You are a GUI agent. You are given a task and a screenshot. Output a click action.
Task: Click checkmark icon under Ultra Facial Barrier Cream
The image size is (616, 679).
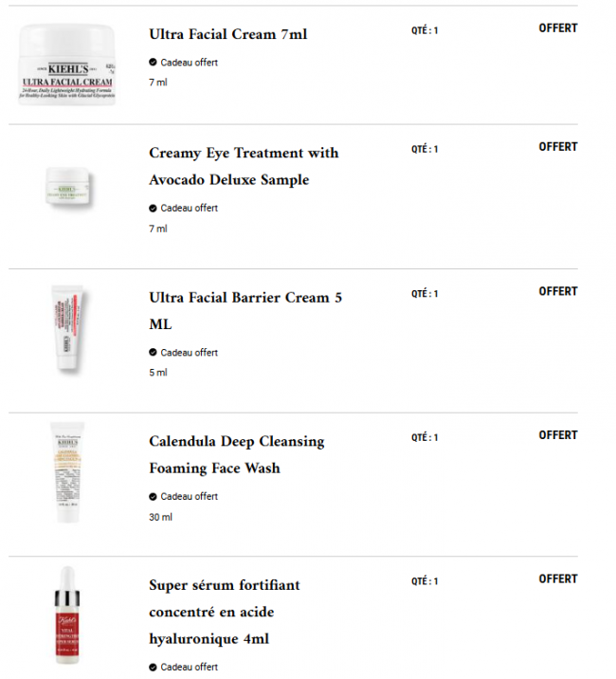point(153,352)
